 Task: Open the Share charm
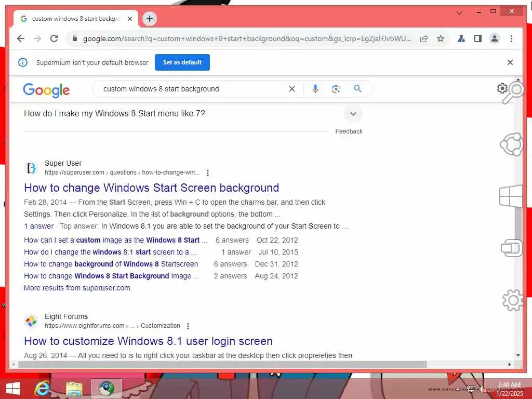click(x=512, y=144)
